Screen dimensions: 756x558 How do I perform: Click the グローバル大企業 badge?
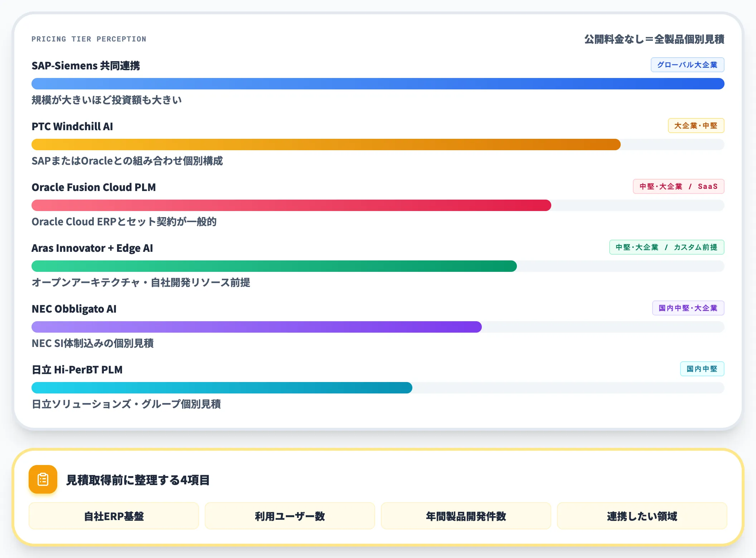coord(687,65)
